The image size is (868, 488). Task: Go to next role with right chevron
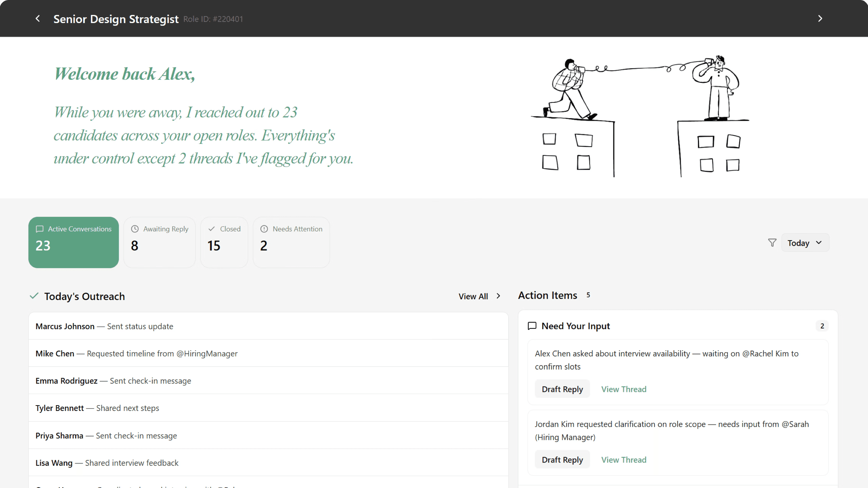820,18
